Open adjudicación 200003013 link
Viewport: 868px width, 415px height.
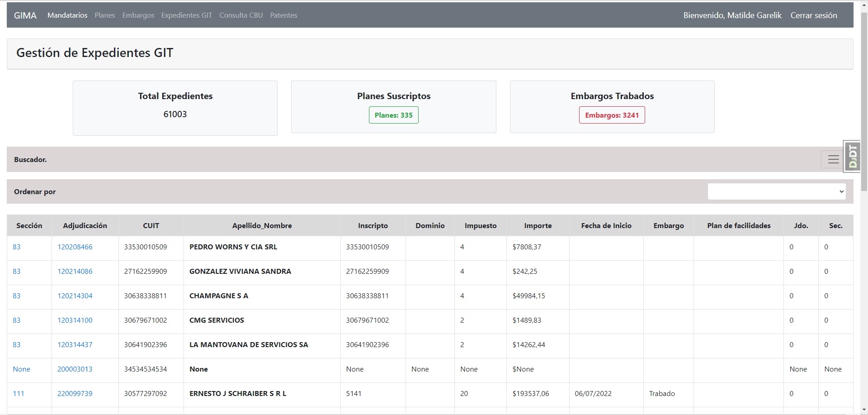(x=75, y=369)
